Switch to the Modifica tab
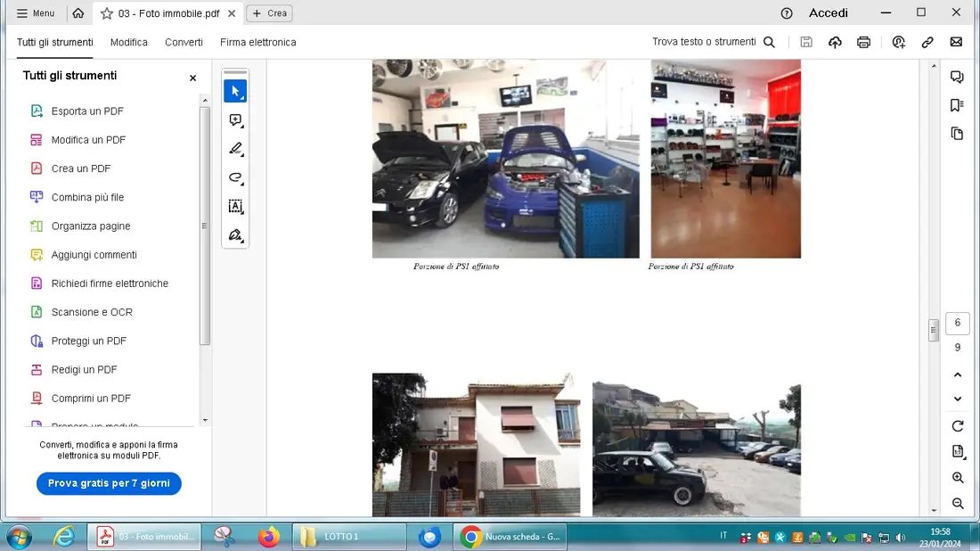This screenshot has height=551, width=980. click(129, 42)
